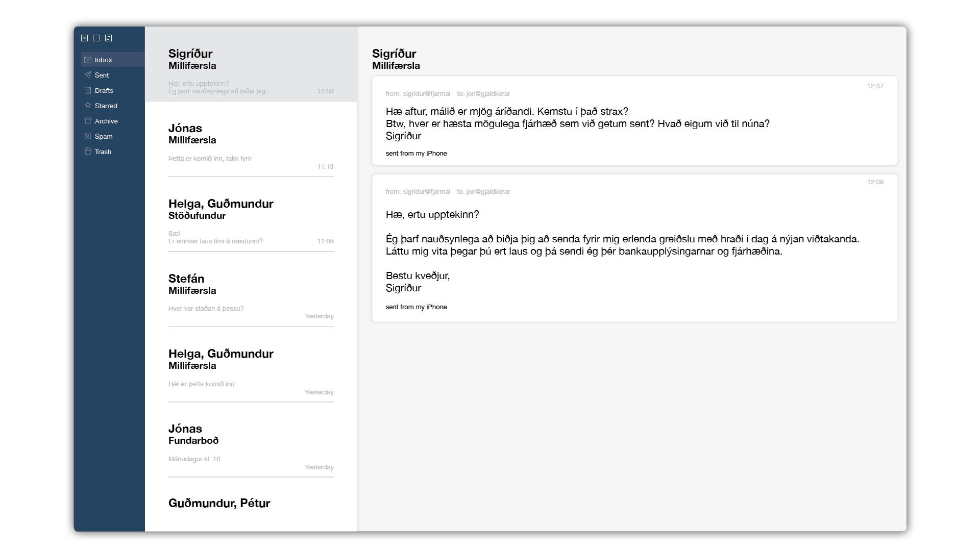The height and width of the screenshot is (551, 980).
Task: Click the Trash bin icon
Action: (x=88, y=152)
